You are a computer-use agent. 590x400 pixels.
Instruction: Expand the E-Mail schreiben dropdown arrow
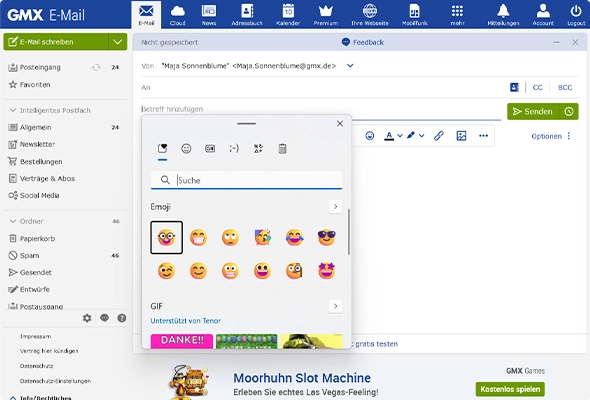pyautogui.click(x=118, y=42)
